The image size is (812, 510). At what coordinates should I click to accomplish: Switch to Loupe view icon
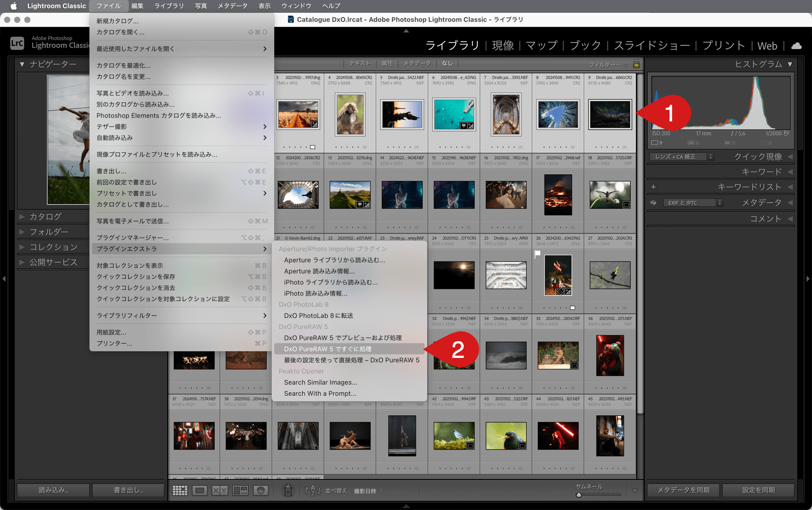pos(200,491)
